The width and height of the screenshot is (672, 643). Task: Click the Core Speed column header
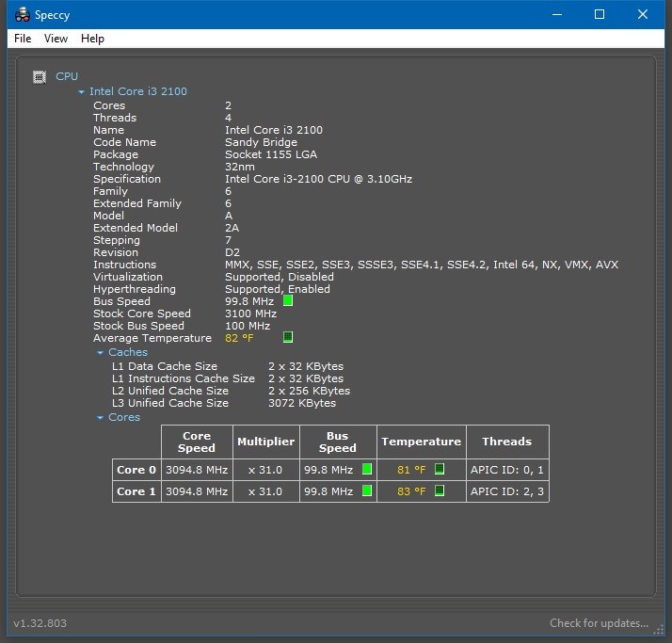click(197, 442)
